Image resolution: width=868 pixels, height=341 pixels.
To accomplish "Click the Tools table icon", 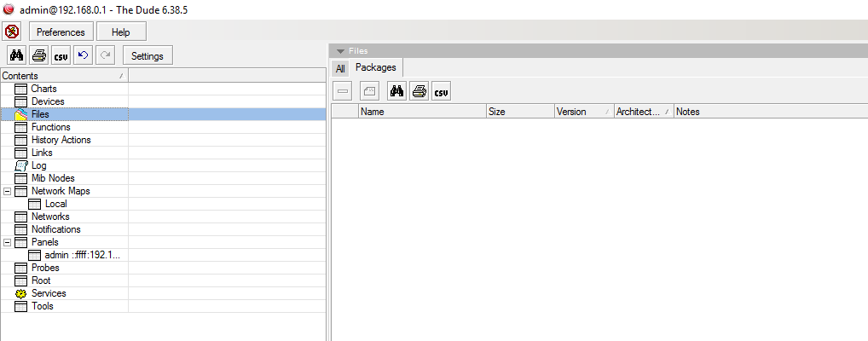I will pos(20,306).
